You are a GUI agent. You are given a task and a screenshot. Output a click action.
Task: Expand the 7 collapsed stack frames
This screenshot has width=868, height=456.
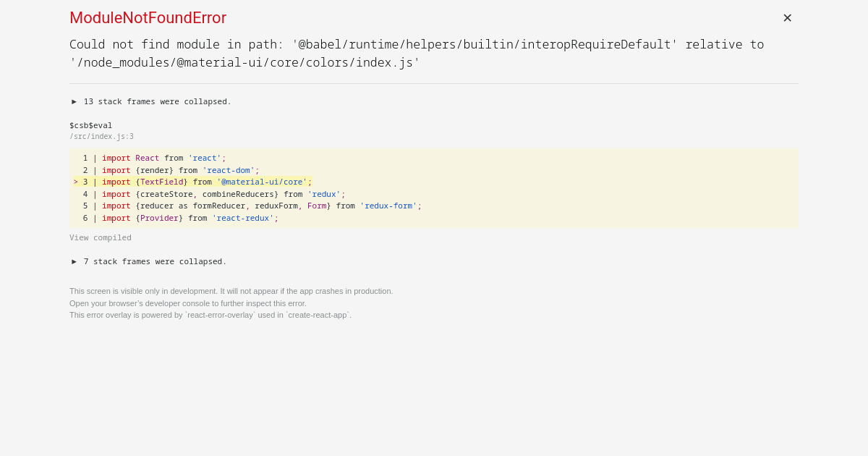click(149, 261)
